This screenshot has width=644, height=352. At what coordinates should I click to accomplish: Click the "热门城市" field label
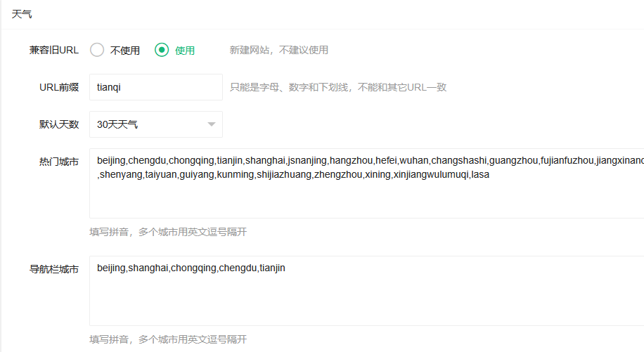point(59,162)
